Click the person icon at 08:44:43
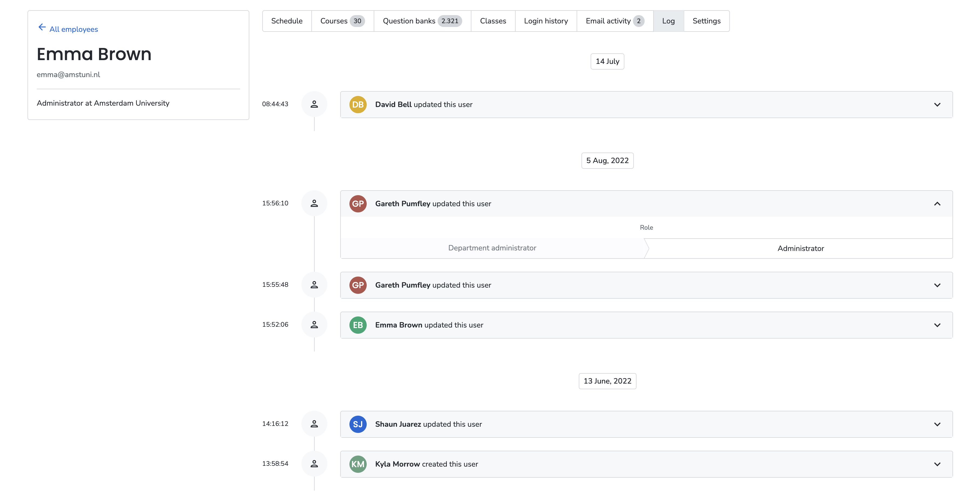Screen dimensions: 980x503 (314, 104)
